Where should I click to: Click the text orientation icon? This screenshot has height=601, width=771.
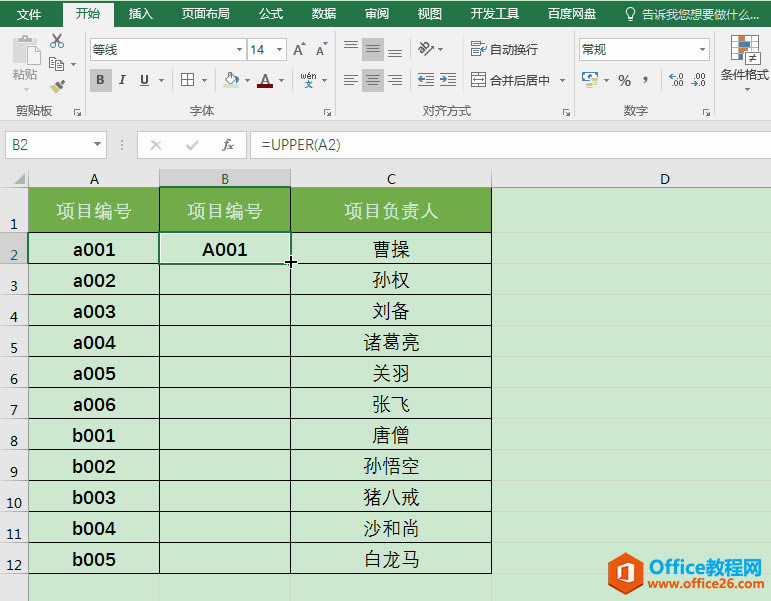pyautogui.click(x=426, y=49)
